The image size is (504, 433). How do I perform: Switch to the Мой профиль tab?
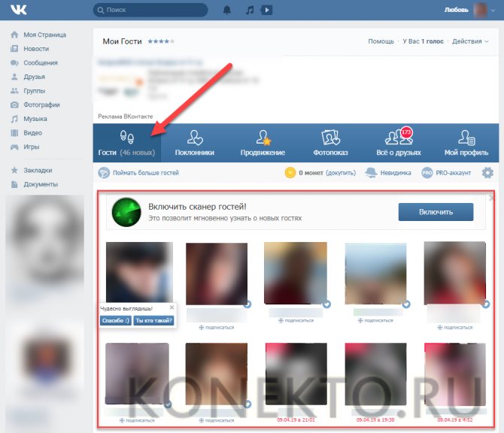pyautogui.click(x=466, y=143)
